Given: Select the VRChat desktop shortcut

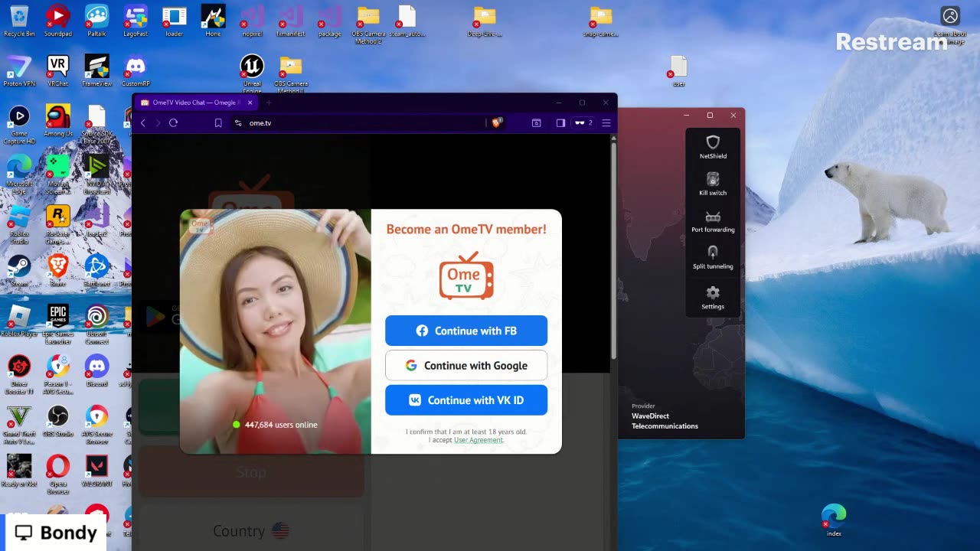Looking at the screenshot, I should 58,71.
